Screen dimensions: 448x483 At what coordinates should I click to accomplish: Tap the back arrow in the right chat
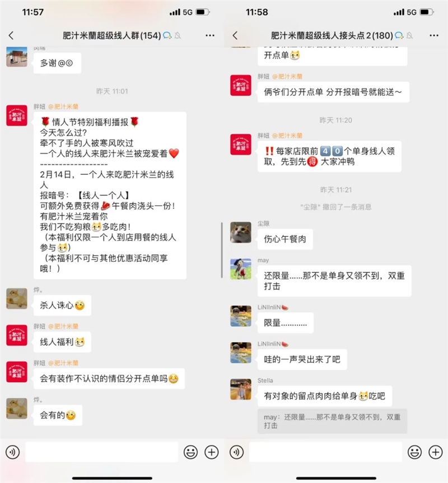(235, 36)
